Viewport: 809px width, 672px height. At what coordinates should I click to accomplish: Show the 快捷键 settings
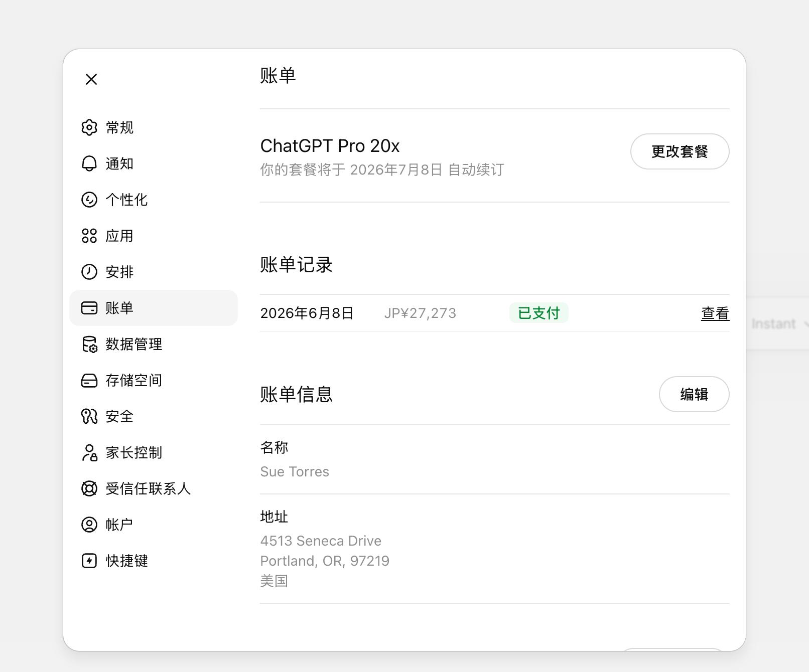(x=153, y=561)
